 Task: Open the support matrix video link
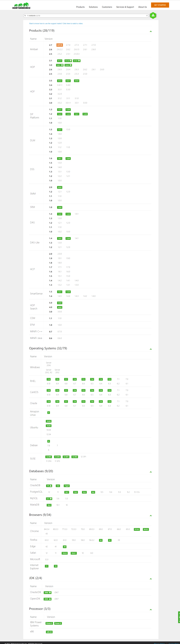(56, 24)
